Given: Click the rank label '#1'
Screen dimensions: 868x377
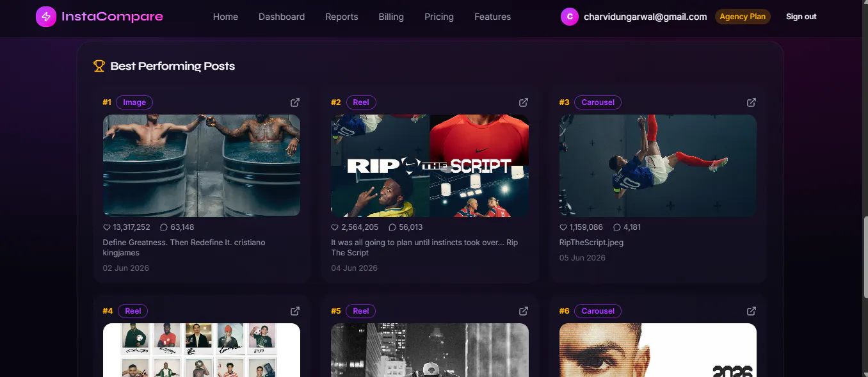Looking at the screenshot, I should pyautogui.click(x=107, y=102).
